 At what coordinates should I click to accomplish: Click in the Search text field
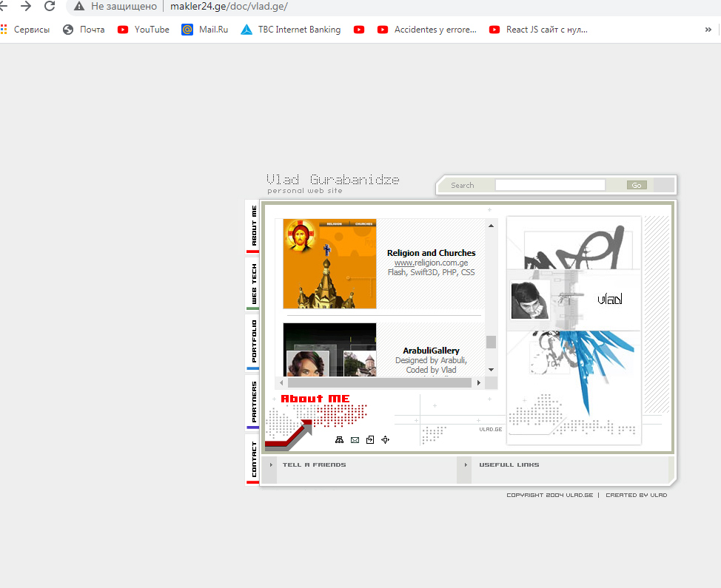pos(549,185)
